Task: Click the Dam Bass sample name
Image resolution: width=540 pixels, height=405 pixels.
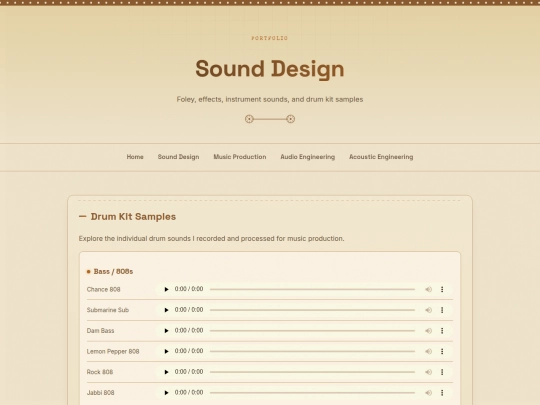Action: (100, 331)
